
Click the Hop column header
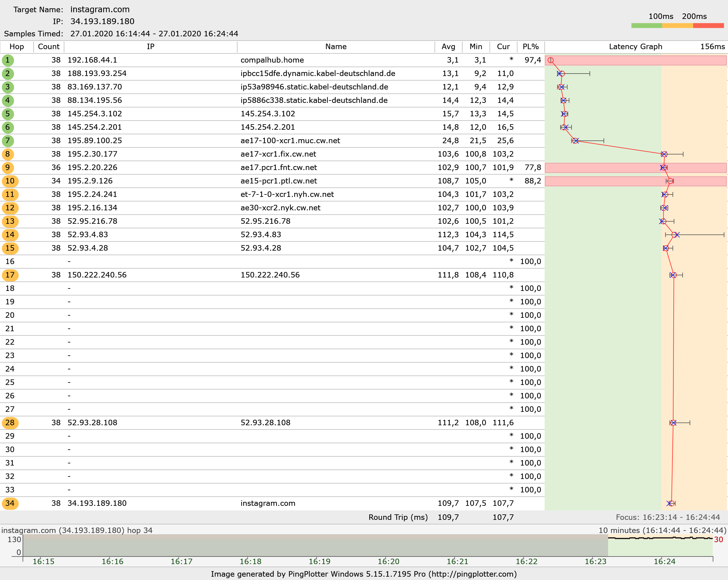point(16,47)
